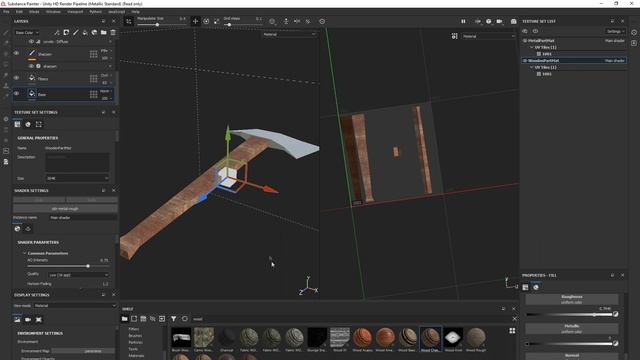This screenshot has width=640, height=360.
Task: Open the Window menu
Action: (53, 12)
